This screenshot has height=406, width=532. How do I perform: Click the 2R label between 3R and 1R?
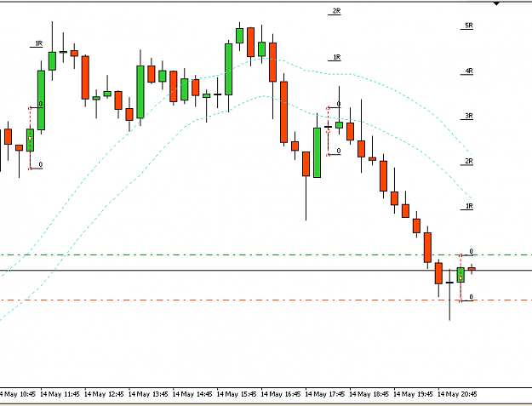(x=468, y=161)
